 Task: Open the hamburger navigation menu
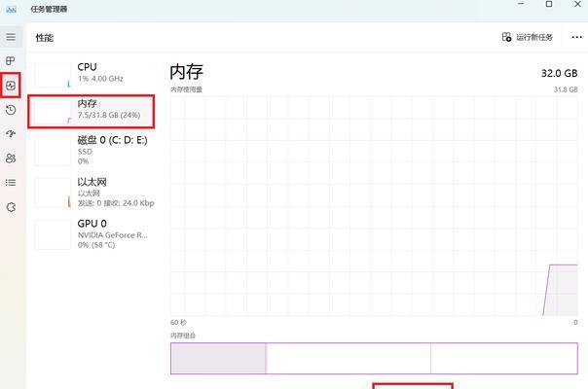11,37
